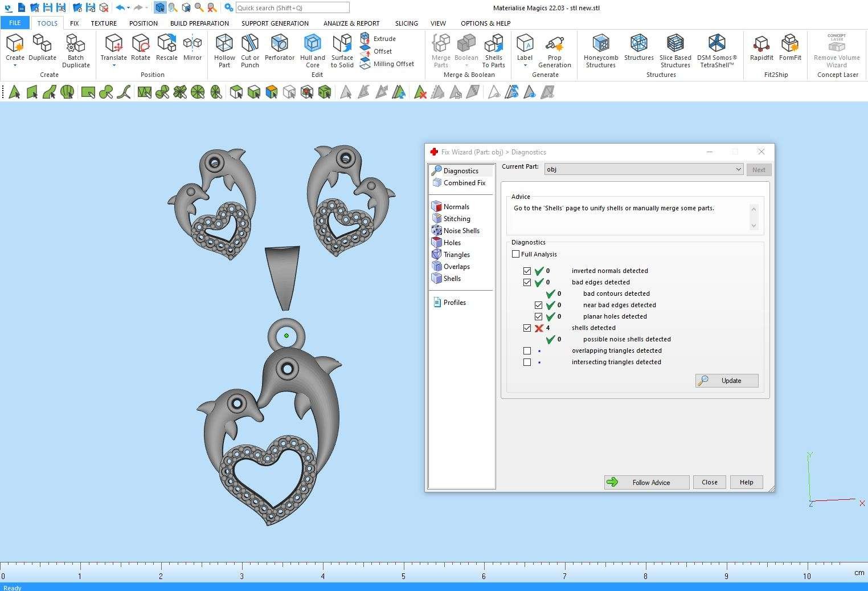Click in the Quick search field
The image size is (868, 591).
coord(292,8)
